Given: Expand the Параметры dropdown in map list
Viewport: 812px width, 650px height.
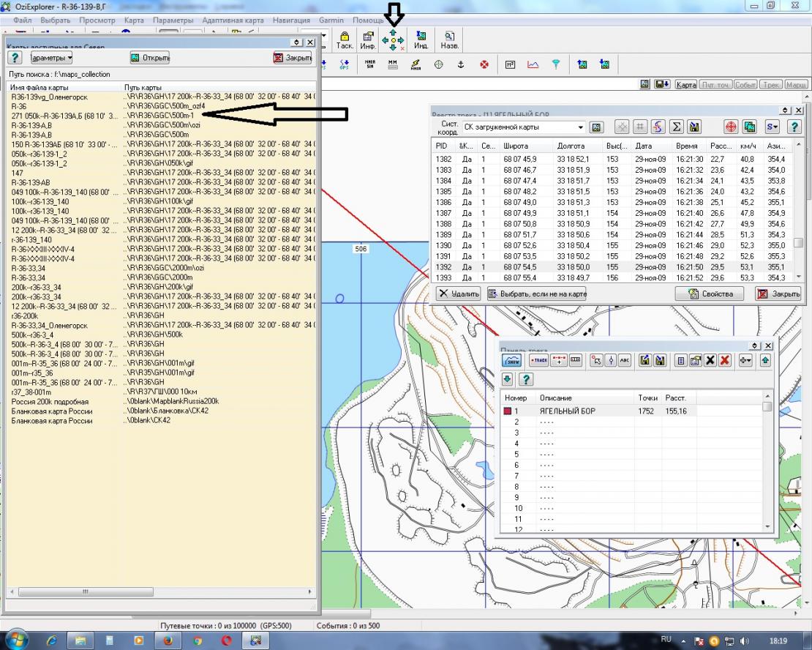Looking at the screenshot, I should [x=51, y=58].
